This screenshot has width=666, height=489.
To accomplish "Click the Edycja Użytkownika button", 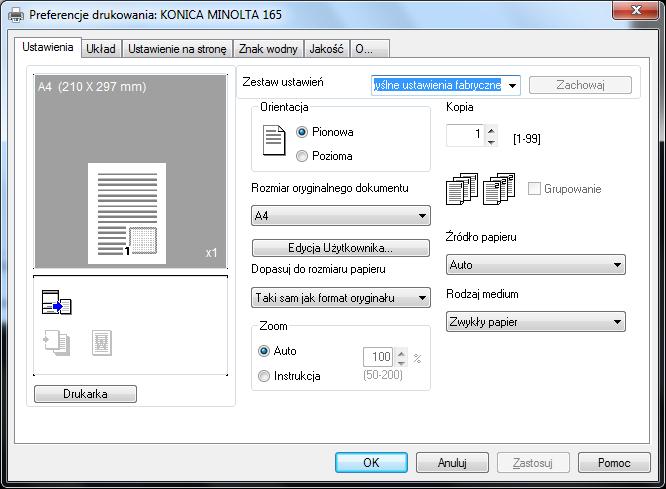I will (341, 248).
